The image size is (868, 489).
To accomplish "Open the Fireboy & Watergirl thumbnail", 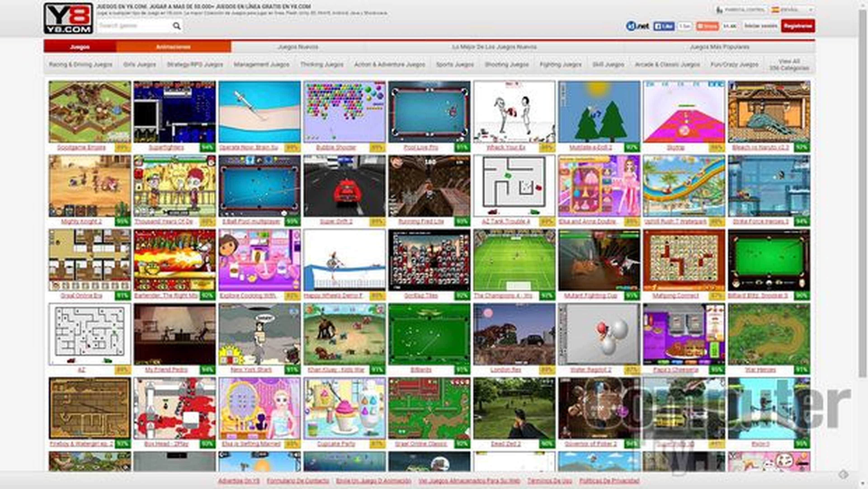I will [90, 408].
